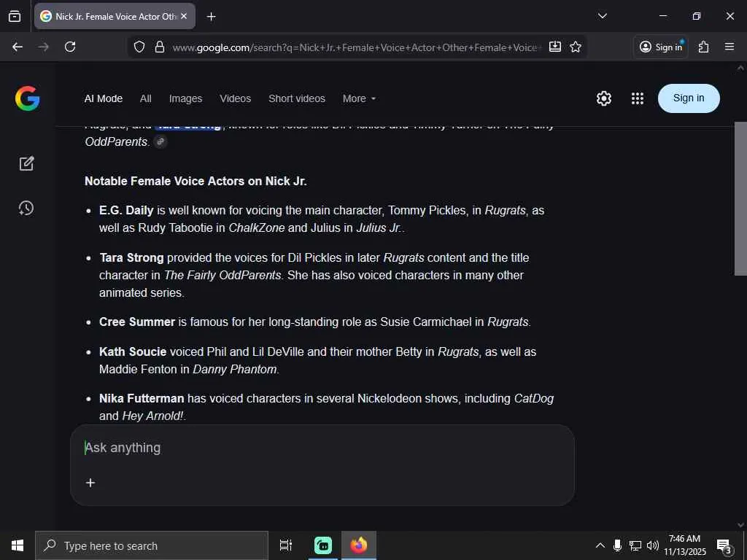Click the name Cree Summer
The width and height of the screenshot is (747, 560).
coord(137,322)
